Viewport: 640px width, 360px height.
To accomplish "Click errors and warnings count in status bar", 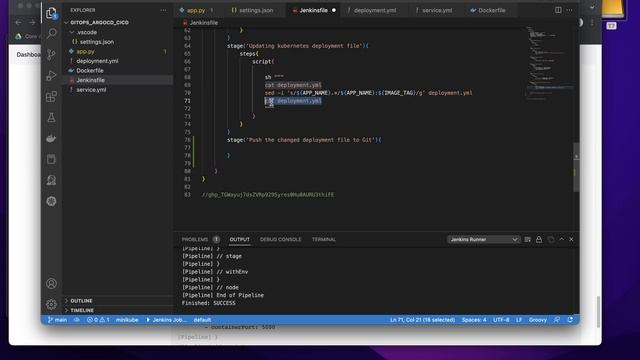I will coord(98,320).
